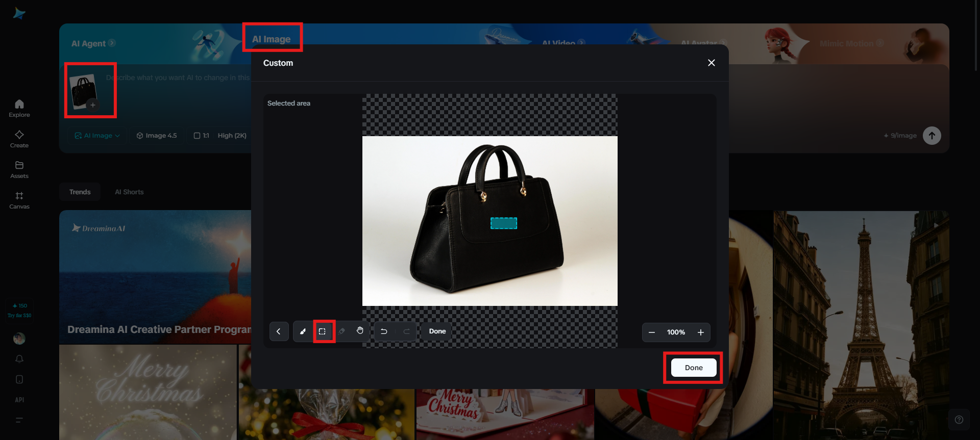The height and width of the screenshot is (440, 980).
Task: Open the Explore page from sidebar
Action: (19, 108)
